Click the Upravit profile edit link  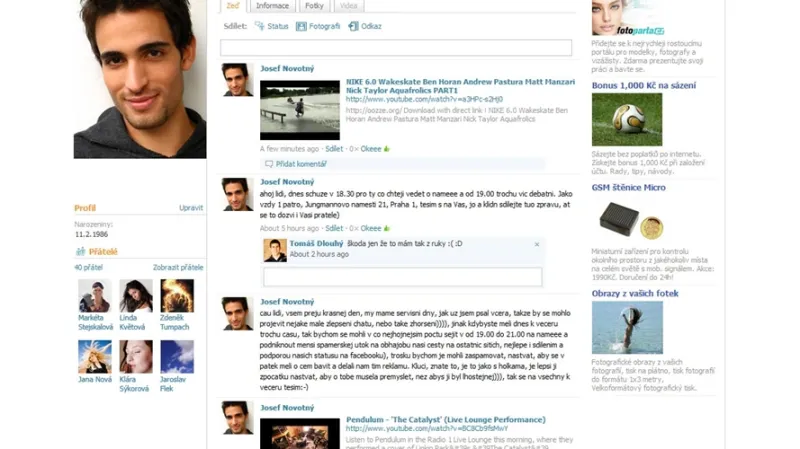tap(191, 208)
